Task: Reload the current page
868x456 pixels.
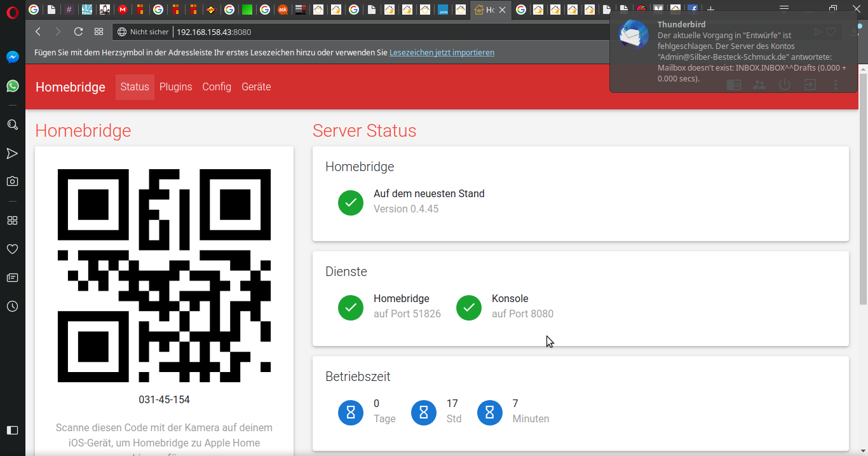Action: (78, 32)
